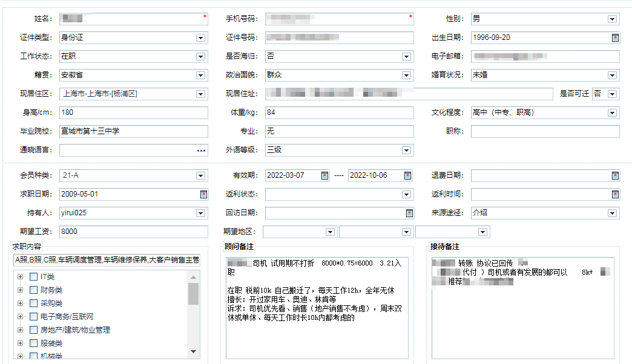Open the 退费日期 calendar picker icon

tap(615, 175)
